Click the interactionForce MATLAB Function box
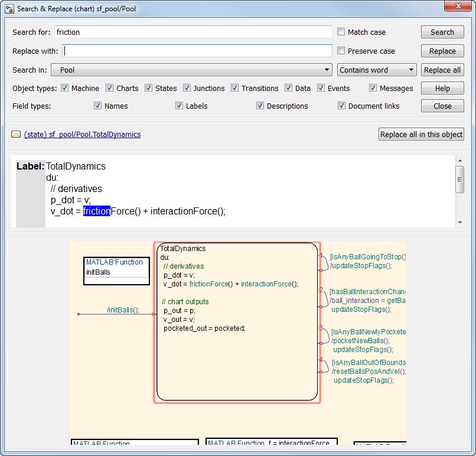The image size is (476, 456). point(272,441)
